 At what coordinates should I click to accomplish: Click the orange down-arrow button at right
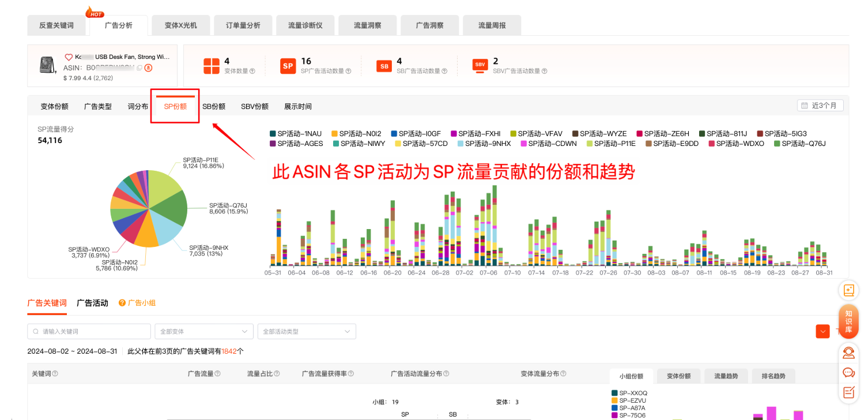pyautogui.click(x=822, y=331)
